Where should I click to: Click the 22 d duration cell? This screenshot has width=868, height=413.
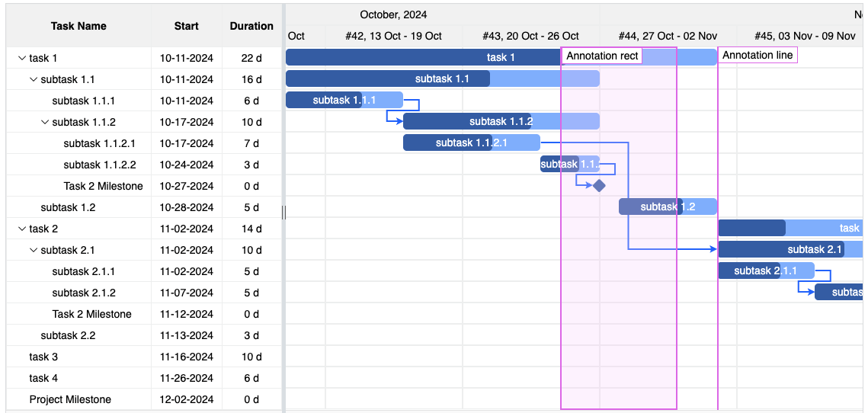(251, 58)
